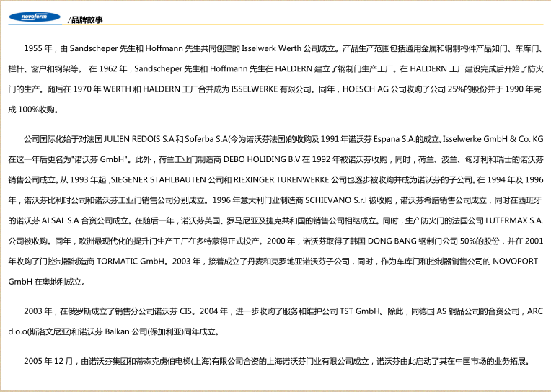Click the text 'DEBO HOLIDING B.V'
Screen dimensions: 551x392
point(262,159)
